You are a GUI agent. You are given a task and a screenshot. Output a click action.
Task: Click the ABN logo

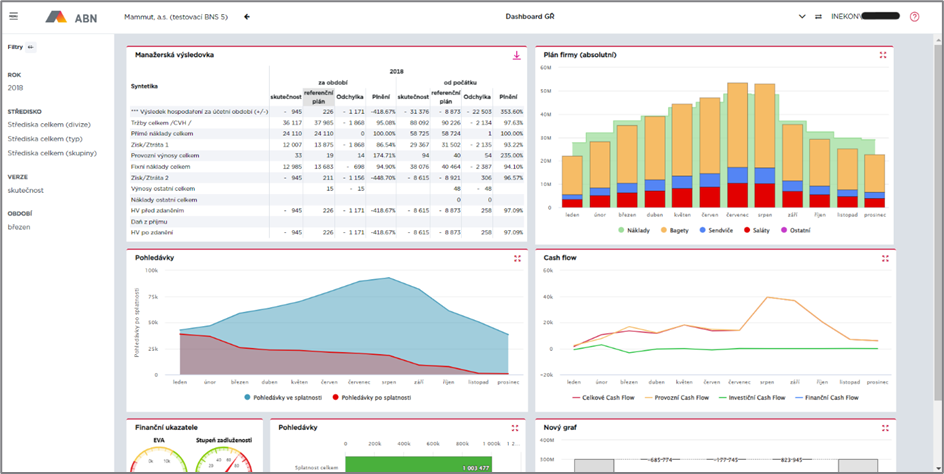[71, 17]
